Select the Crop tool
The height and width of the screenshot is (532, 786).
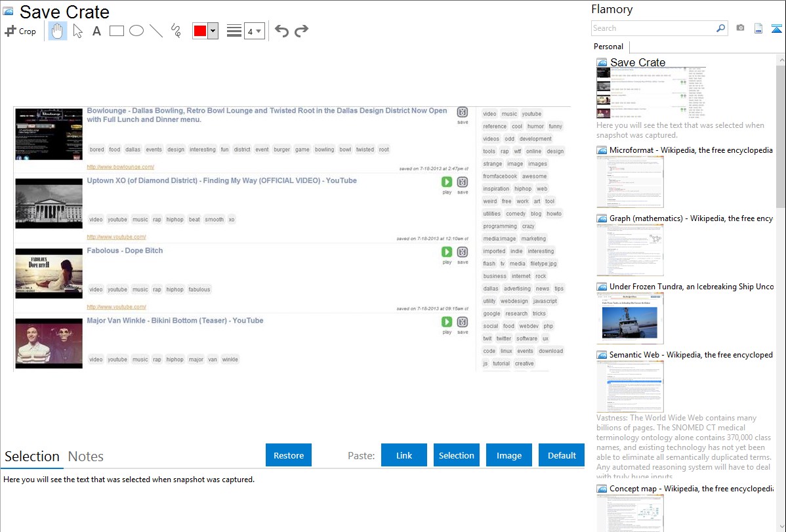coord(20,31)
